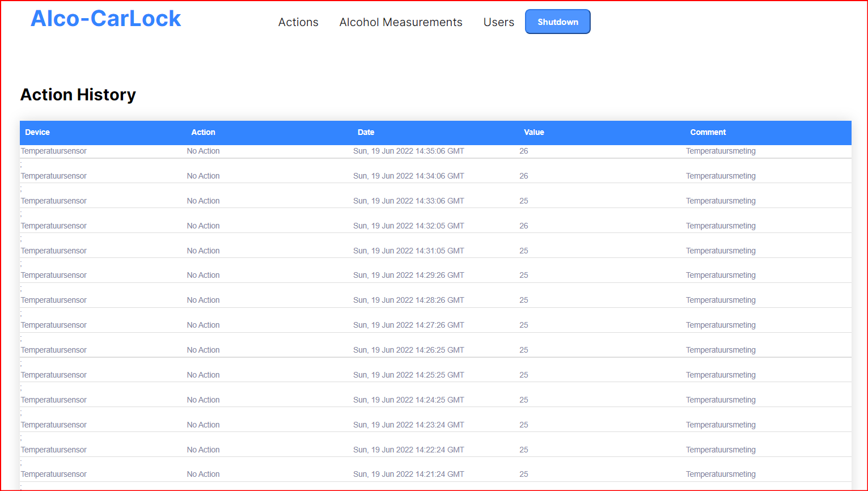Select date Sun, 19 Jun 2022 14:21:24 GMT
Screen dimensions: 868x491
coord(409,474)
